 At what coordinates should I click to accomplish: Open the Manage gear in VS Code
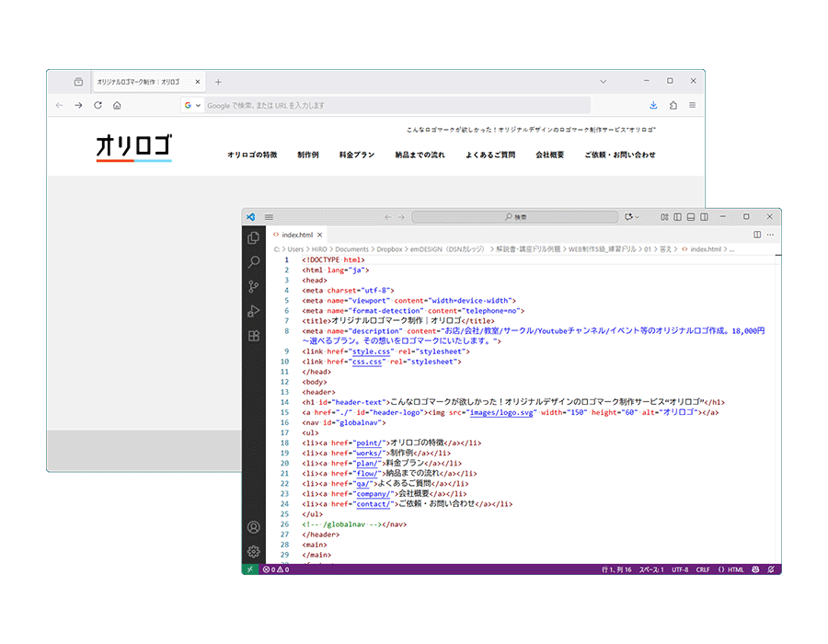[x=254, y=552]
